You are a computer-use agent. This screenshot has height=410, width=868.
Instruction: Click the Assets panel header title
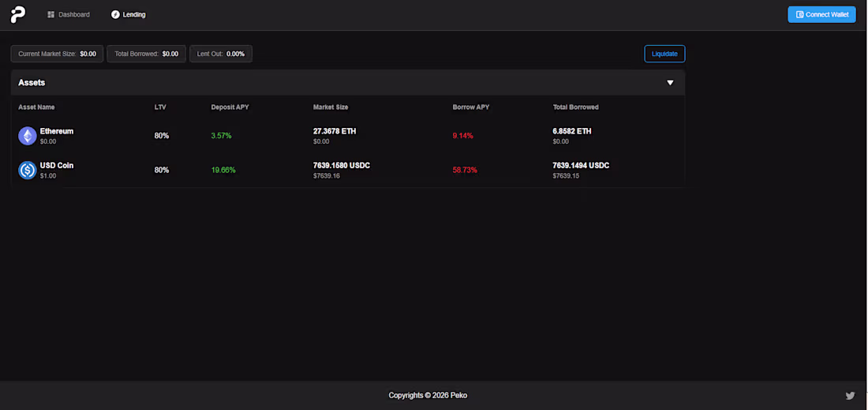click(32, 83)
